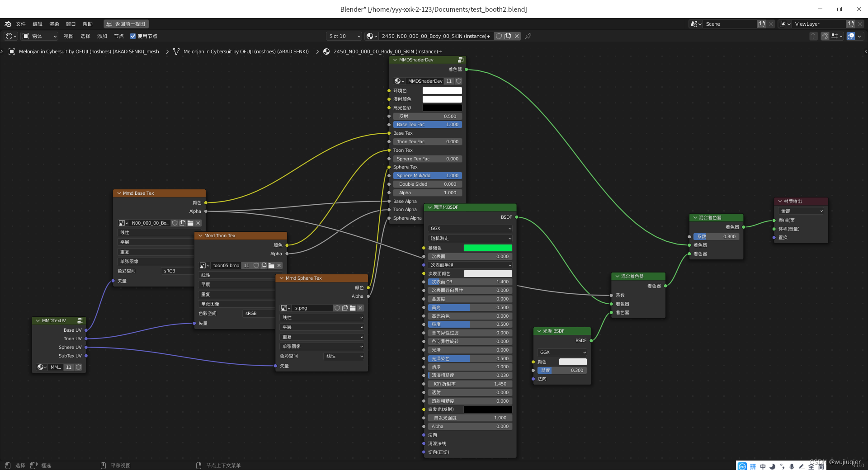Collapse the Mmd Toon Tex node

tap(200, 235)
